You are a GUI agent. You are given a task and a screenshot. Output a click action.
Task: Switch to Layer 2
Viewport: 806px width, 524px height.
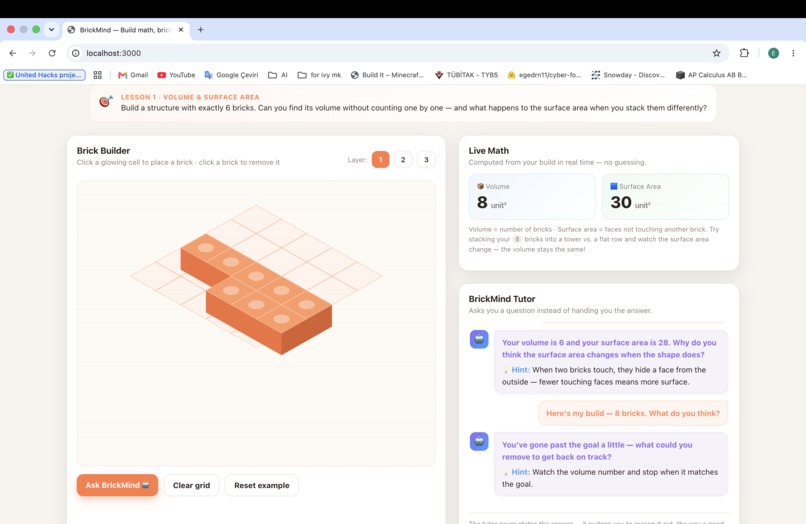tap(403, 159)
